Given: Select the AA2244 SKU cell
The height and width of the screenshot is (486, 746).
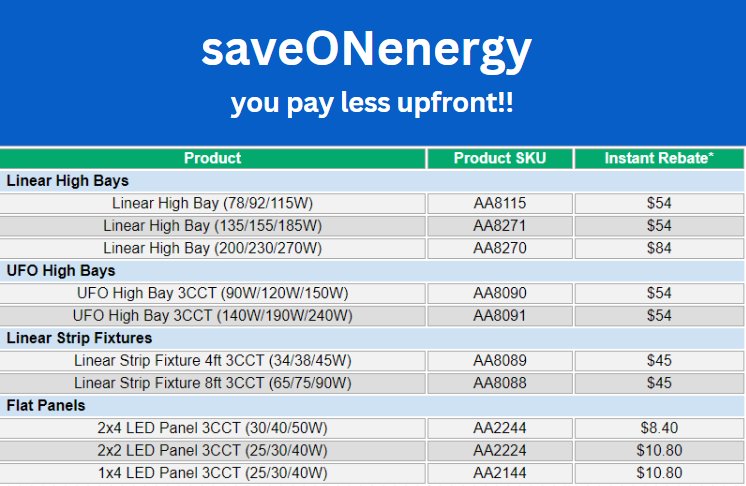Looking at the screenshot, I should (500, 428).
